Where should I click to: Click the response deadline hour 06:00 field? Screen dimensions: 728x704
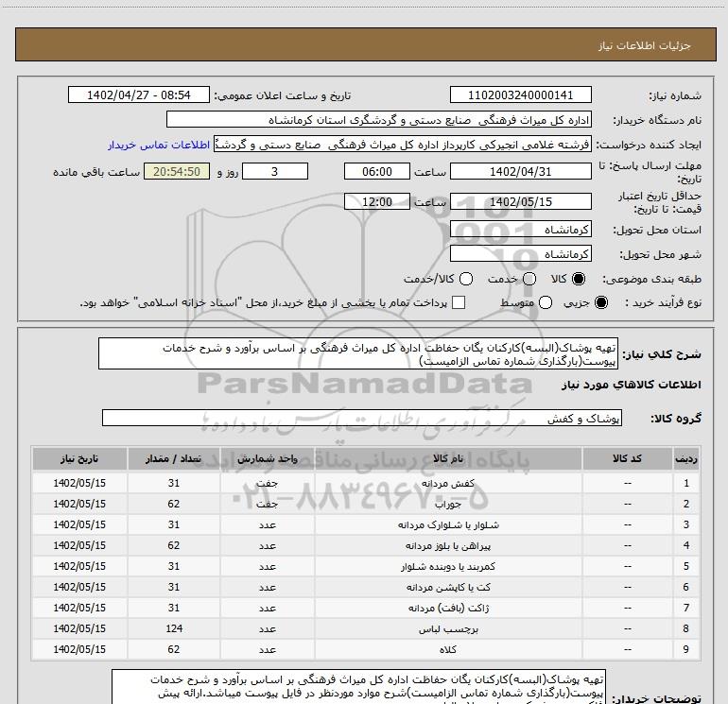(377, 172)
